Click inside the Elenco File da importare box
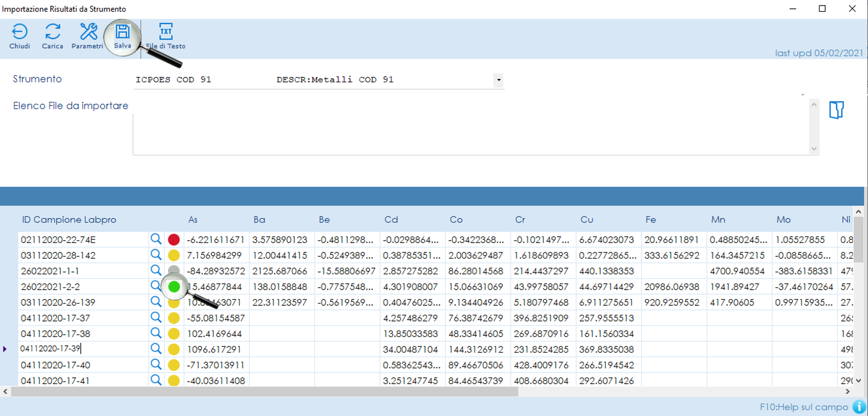Screen dimensions: 868x416 pyautogui.click(x=471, y=126)
